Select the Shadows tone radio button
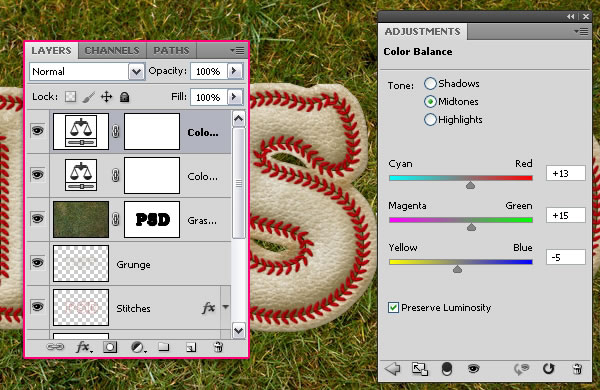The height and width of the screenshot is (390, 600). point(430,83)
